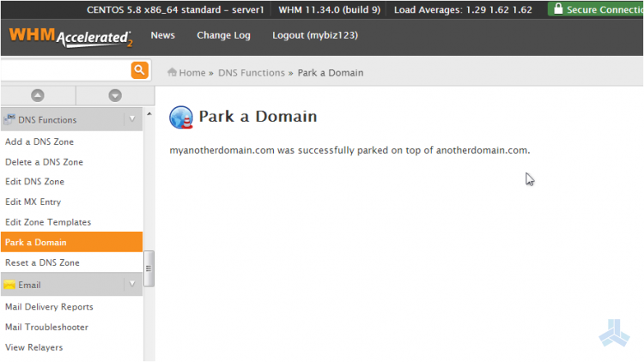Go to DNS Functions in the breadcrumb
Viewport: 644px width, 362px height.
252,73
